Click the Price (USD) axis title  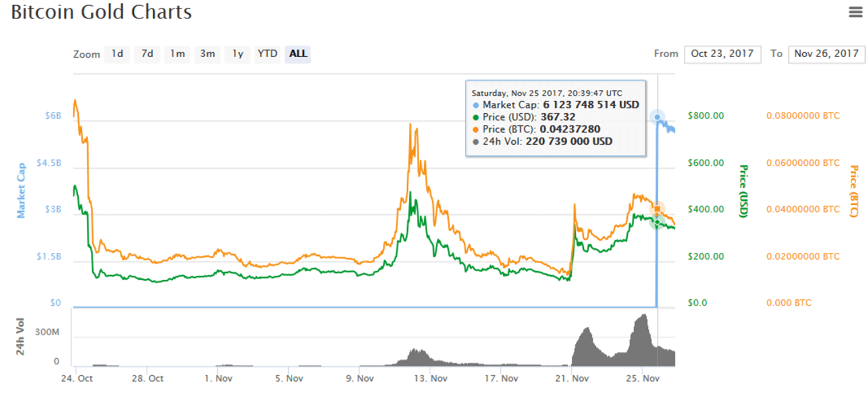pyautogui.click(x=743, y=191)
